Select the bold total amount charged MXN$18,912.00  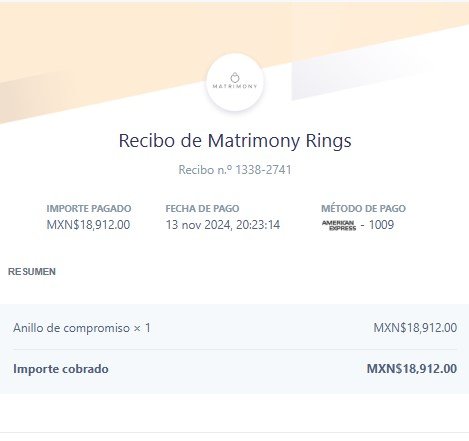pyautogui.click(x=412, y=369)
